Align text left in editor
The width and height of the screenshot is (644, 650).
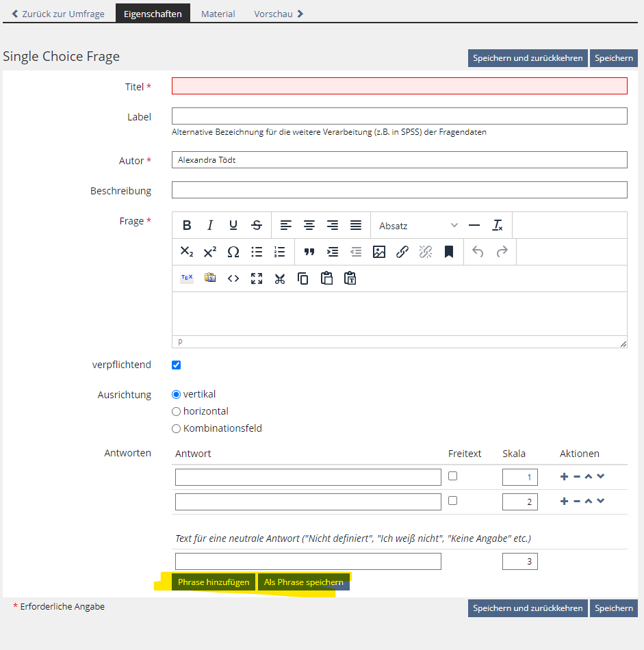[285, 226]
